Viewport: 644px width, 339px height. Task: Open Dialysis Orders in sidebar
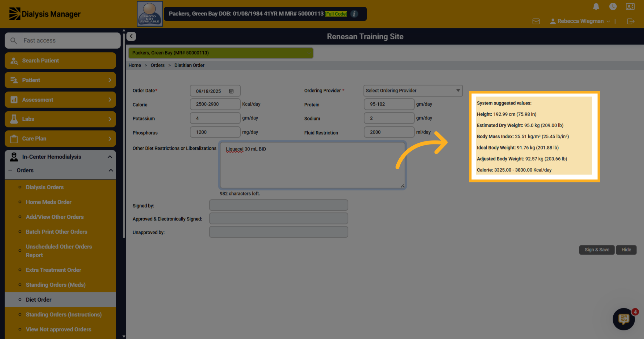tap(45, 187)
